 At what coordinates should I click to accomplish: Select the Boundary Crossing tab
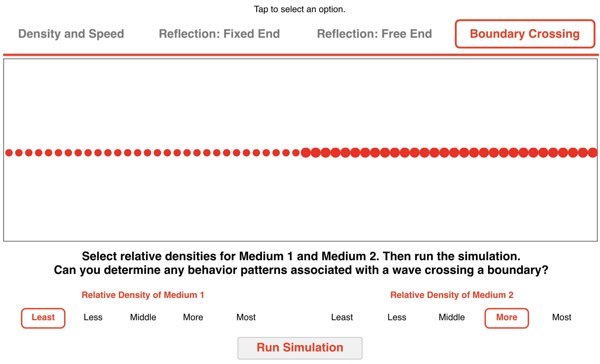pos(525,34)
